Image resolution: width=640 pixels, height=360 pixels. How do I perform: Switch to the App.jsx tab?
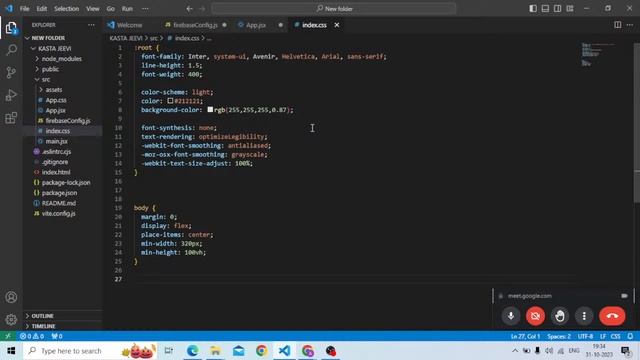pyautogui.click(x=256, y=25)
